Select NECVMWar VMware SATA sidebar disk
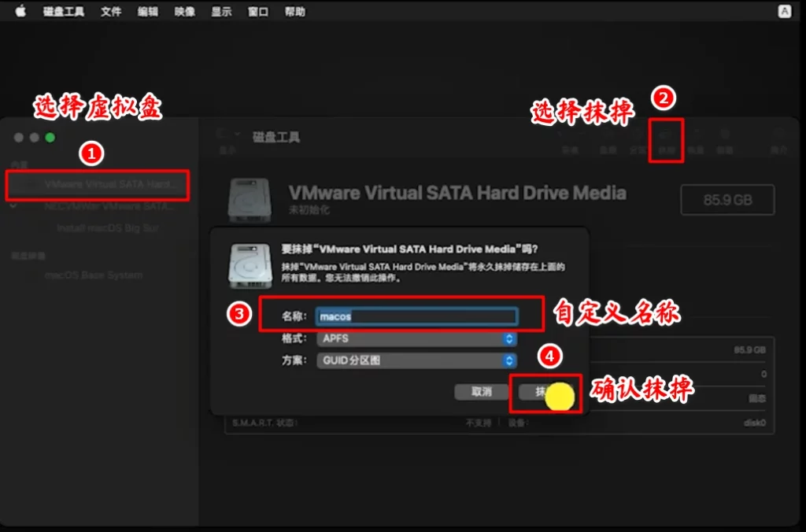The width and height of the screenshot is (806, 532). (98, 207)
